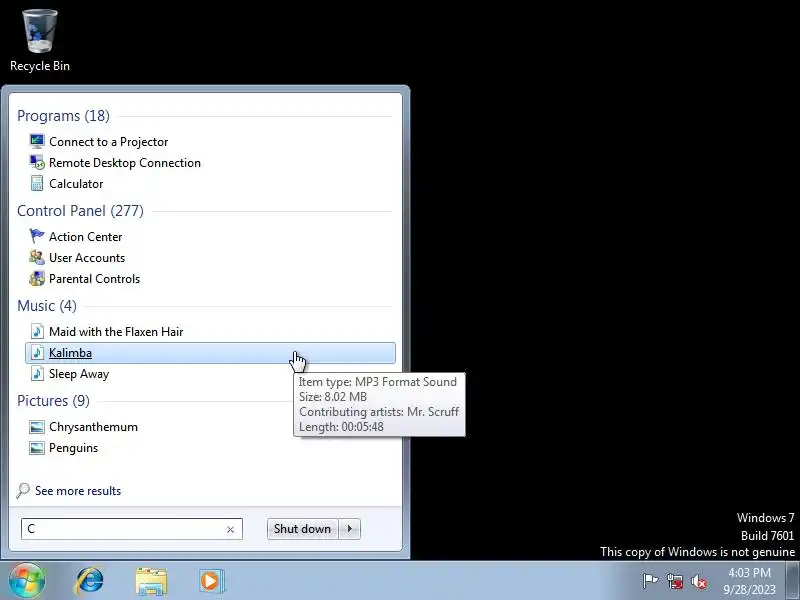Click See more results link
The height and width of the screenshot is (600, 800).
pyautogui.click(x=78, y=491)
